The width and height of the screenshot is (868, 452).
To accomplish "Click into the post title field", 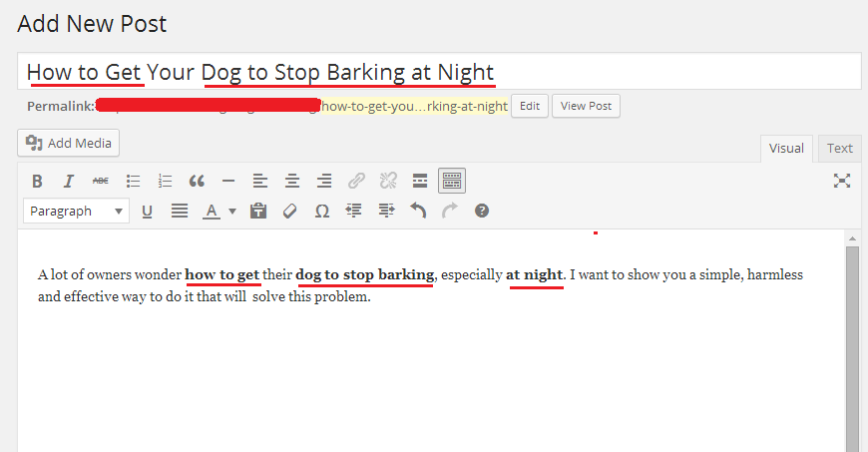I will coord(439,72).
